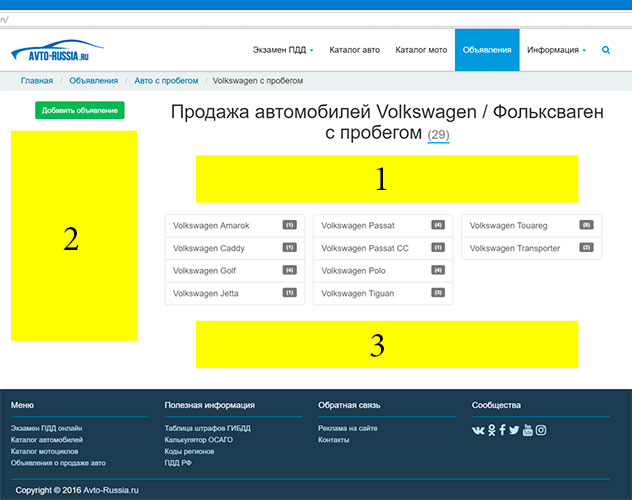Open footer link Реклама на сайте
This screenshot has width=632, height=500.
348,428
